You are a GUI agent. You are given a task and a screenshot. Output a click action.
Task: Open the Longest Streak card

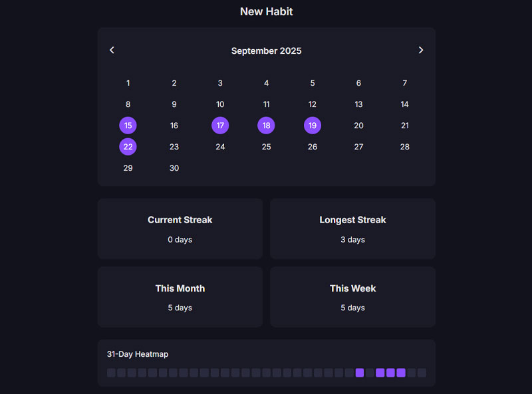(x=352, y=229)
